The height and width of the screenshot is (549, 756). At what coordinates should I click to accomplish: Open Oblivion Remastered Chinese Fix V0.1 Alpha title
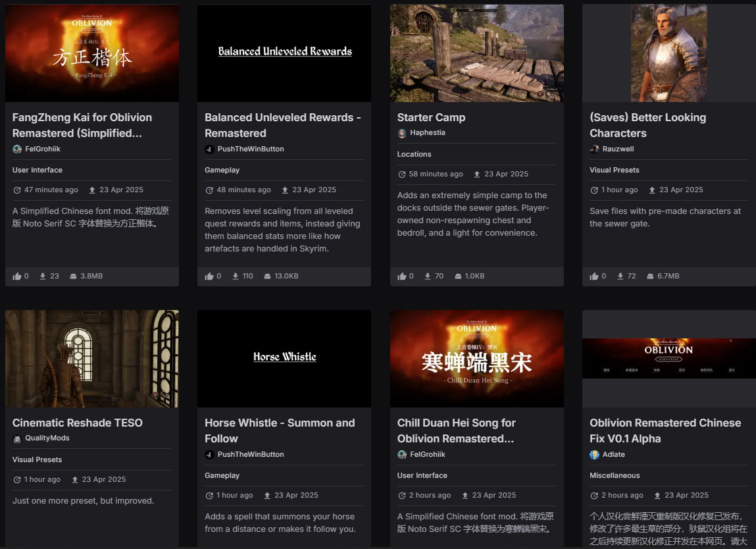(665, 431)
